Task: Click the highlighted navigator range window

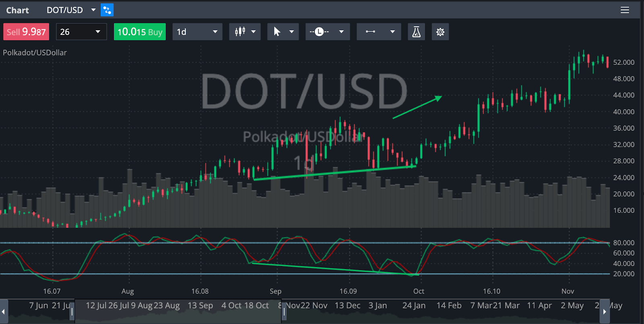Action: coord(178,312)
